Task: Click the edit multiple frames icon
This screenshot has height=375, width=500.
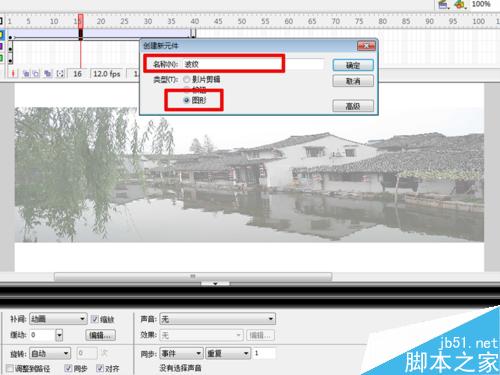Action: click(x=48, y=73)
